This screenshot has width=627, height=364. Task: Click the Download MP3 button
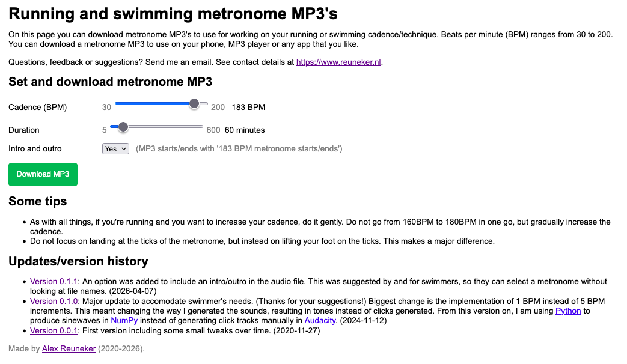pos(43,174)
